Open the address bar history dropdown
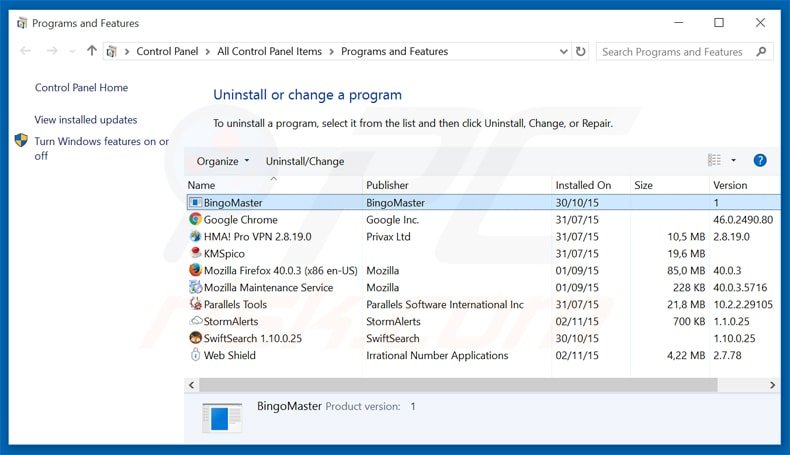 [559, 52]
